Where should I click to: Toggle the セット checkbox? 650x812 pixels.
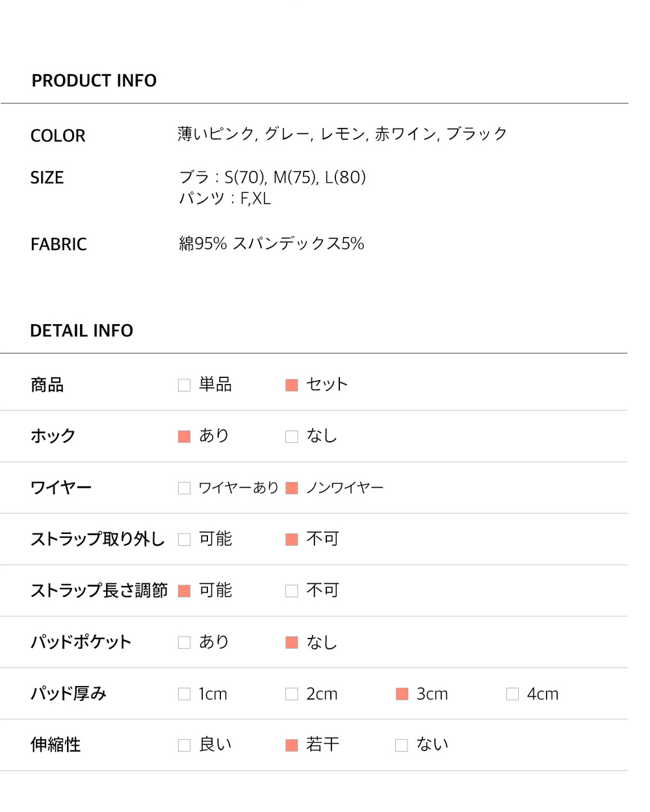tap(292, 385)
